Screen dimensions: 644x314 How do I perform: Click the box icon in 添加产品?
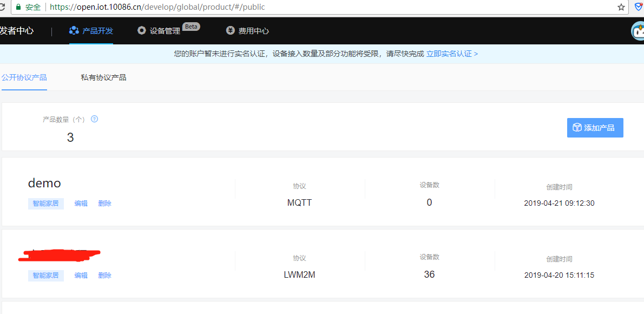pyautogui.click(x=577, y=127)
